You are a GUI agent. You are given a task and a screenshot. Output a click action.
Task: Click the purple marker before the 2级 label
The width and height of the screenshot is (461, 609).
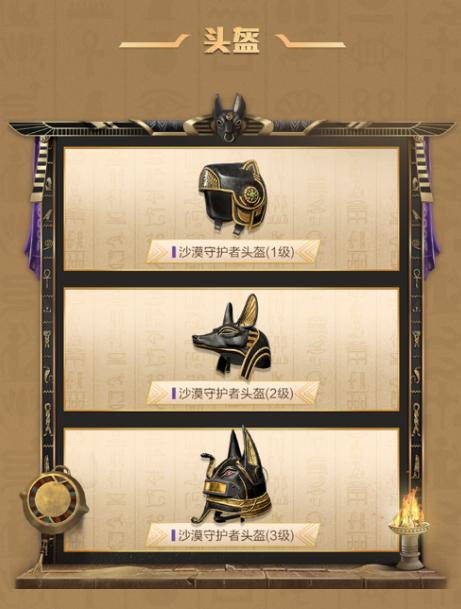tap(174, 393)
